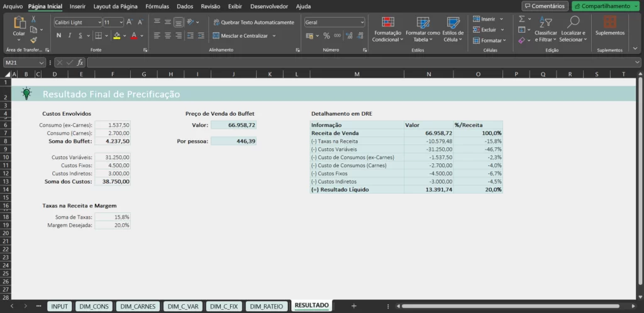Image resolution: width=644 pixels, height=313 pixels.
Task: Toggle bottom align button
Action: point(178,22)
